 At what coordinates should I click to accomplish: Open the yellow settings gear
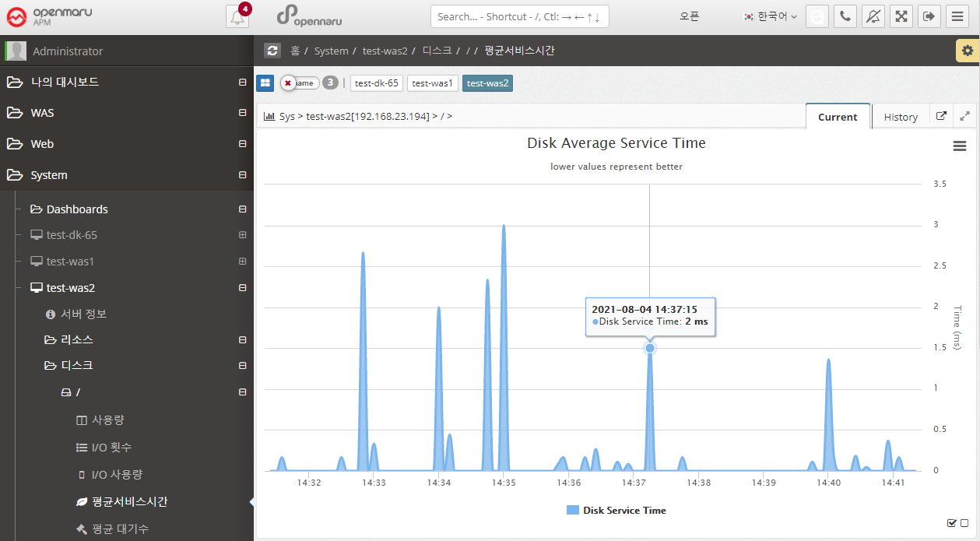click(967, 51)
